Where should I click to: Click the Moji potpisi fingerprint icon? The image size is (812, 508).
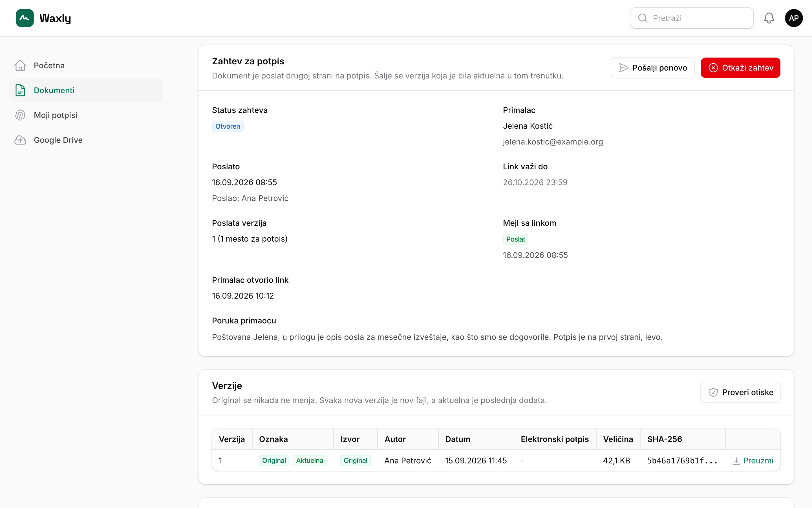click(x=20, y=115)
